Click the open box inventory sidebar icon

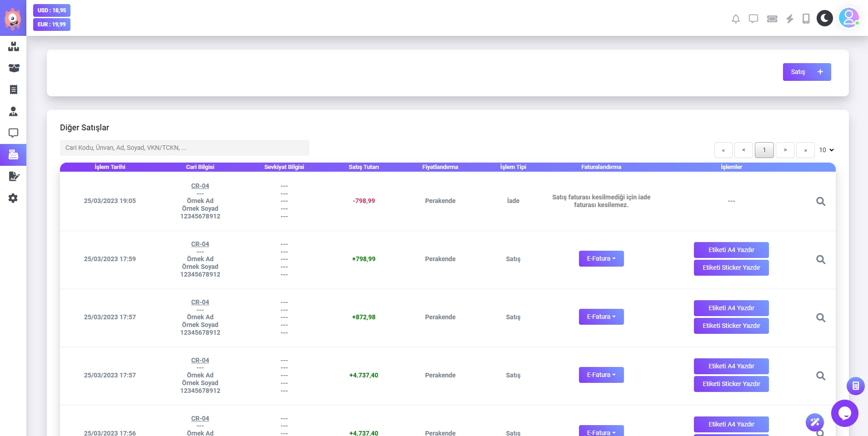point(14,68)
